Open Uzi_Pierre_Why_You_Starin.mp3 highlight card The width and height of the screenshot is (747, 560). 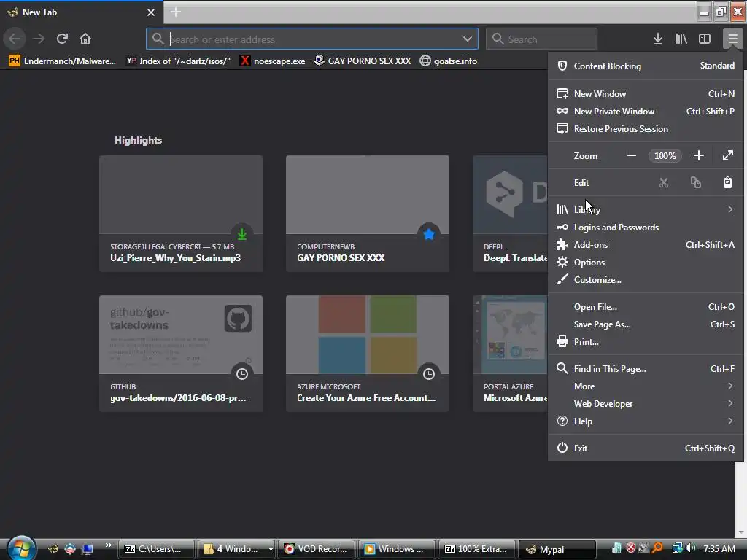point(181,214)
